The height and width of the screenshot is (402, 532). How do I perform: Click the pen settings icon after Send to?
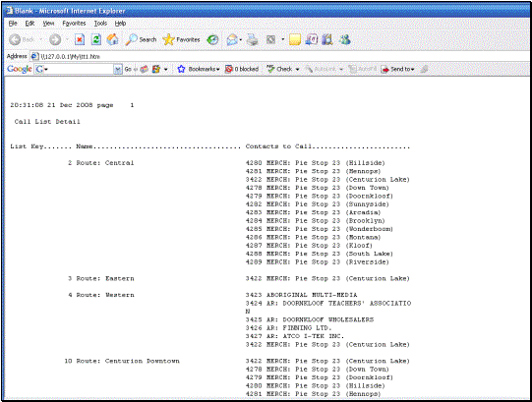pyautogui.click(x=424, y=69)
